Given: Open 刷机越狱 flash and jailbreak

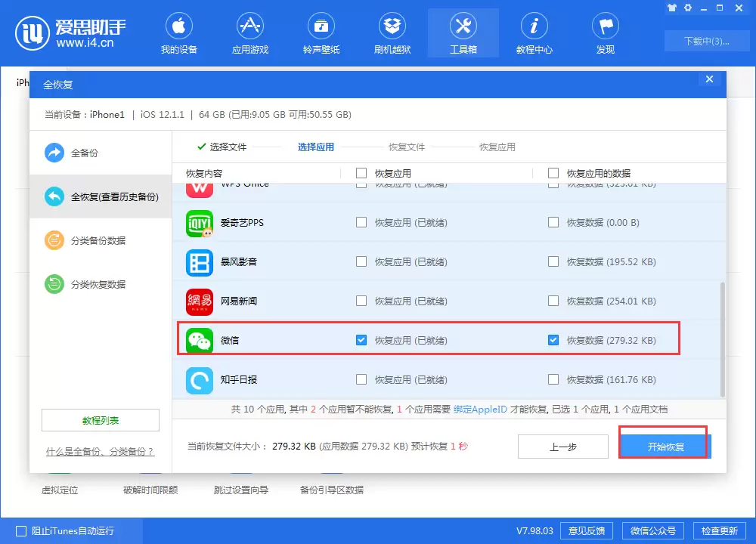Looking at the screenshot, I should coord(392,34).
